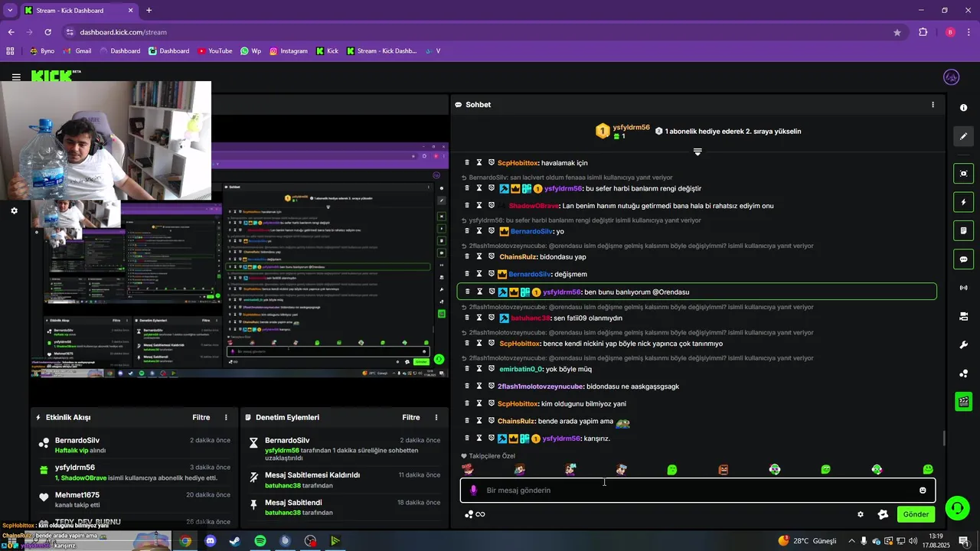Click the green support headset bubble
This screenshot has width=980, height=551.
click(x=955, y=507)
